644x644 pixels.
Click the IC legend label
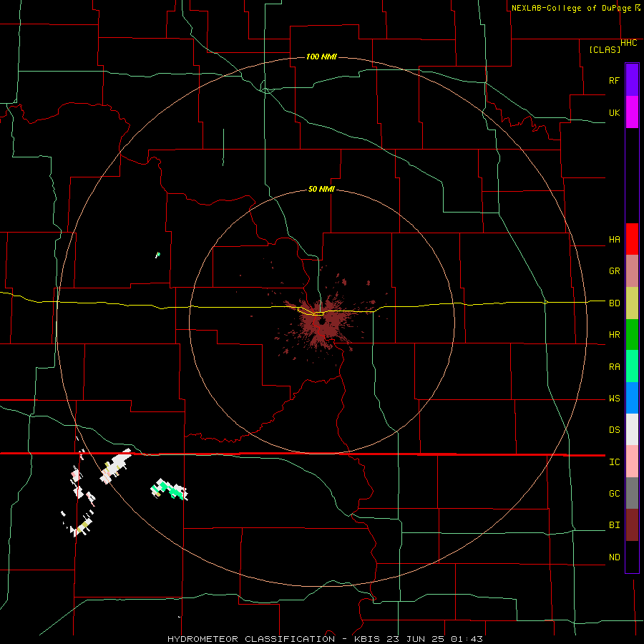[x=615, y=462]
